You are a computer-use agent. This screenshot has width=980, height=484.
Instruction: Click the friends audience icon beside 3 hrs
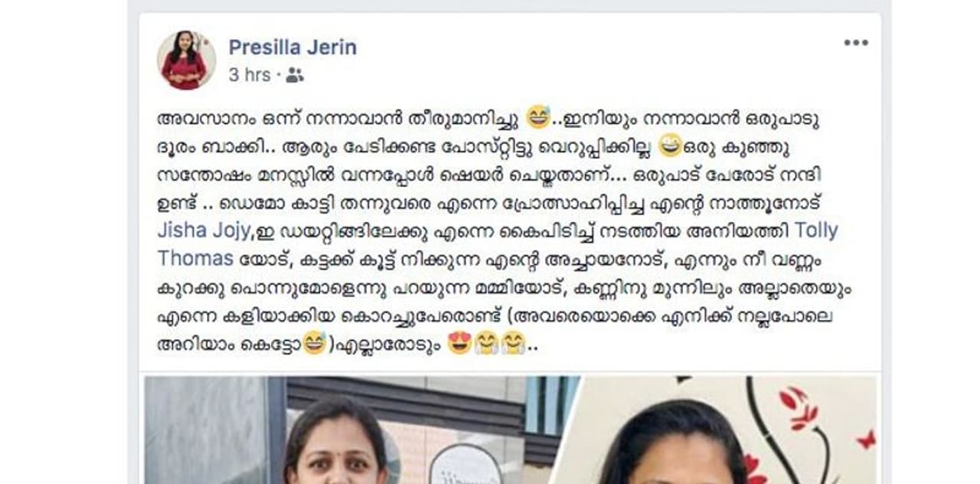(x=295, y=75)
